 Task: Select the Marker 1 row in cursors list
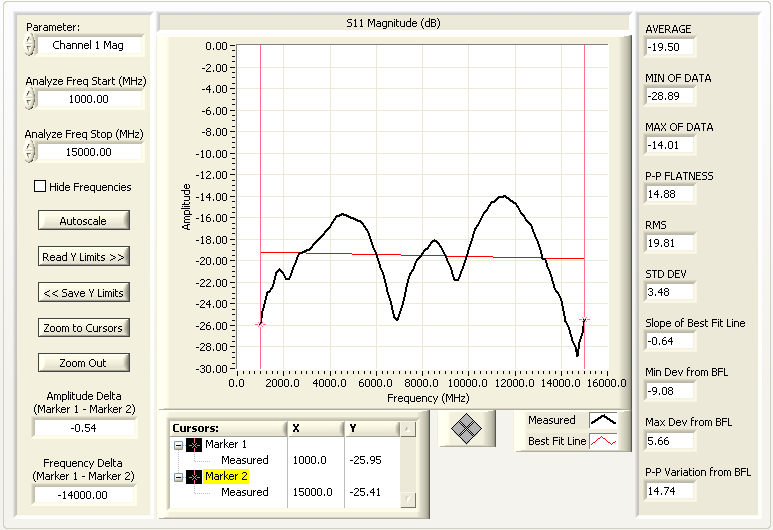click(x=226, y=444)
